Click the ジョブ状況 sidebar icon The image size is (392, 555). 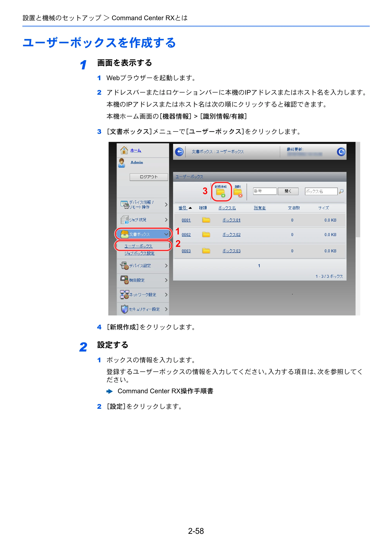pos(124,220)
